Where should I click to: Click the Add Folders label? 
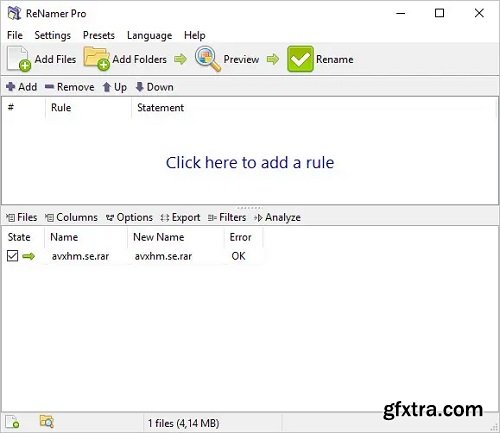(139, 59)
